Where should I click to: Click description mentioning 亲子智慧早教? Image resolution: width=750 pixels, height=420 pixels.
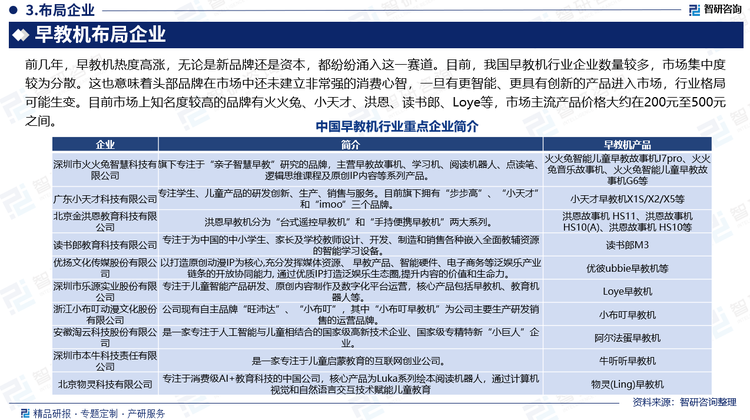tap(351, 170)
